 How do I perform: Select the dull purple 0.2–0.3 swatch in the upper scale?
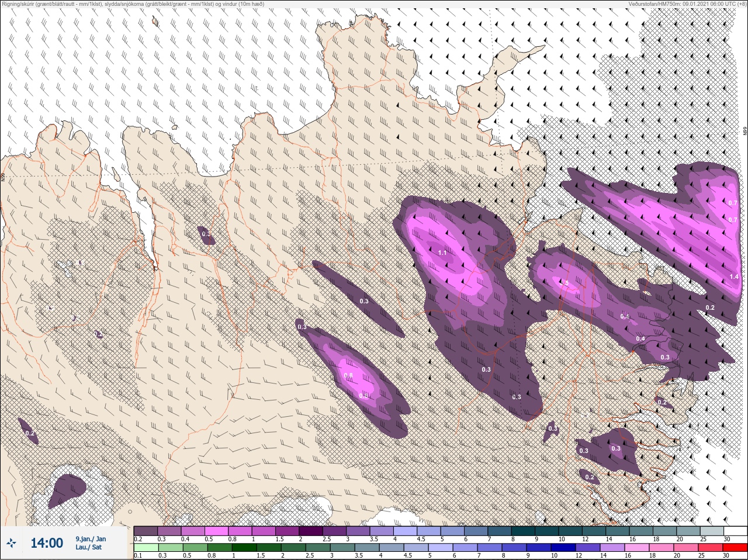coord(146,531)
